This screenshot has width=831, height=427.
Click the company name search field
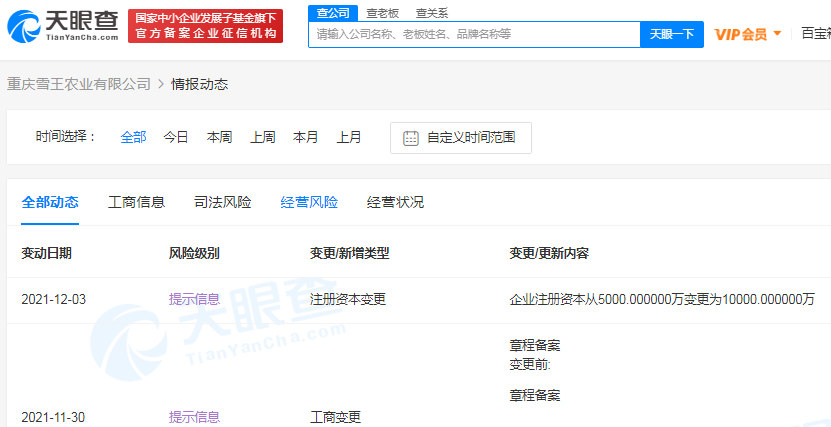(473, 34)
